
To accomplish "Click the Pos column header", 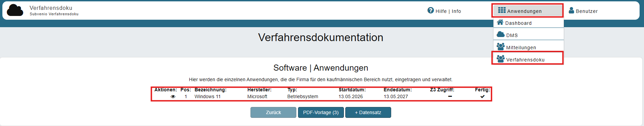I will click(x=186, y=90).
